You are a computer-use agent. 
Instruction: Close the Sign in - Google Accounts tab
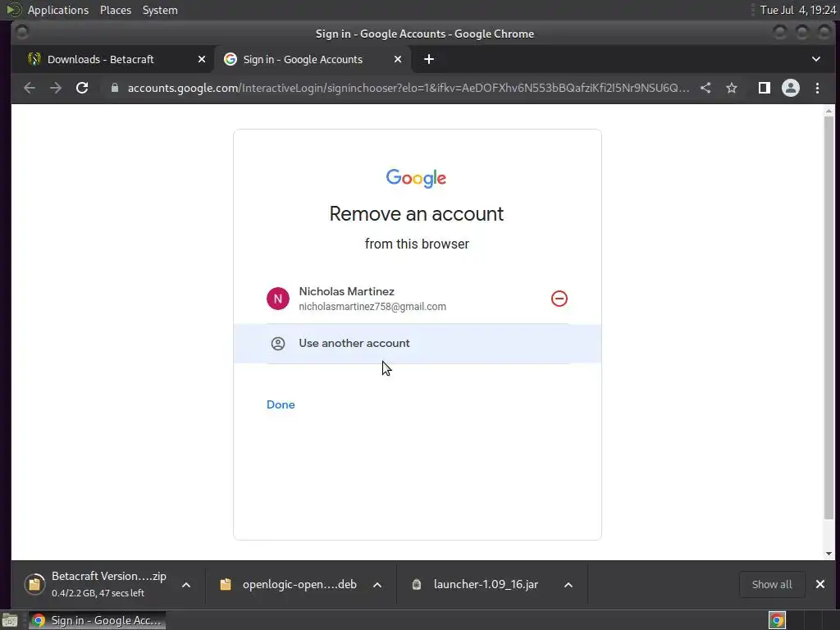[x=398, y=59]
